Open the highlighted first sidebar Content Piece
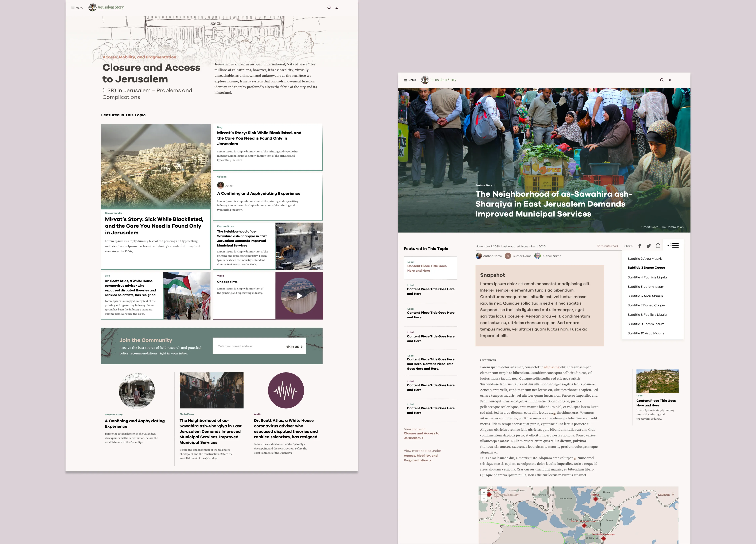 [x=427, y=268]
